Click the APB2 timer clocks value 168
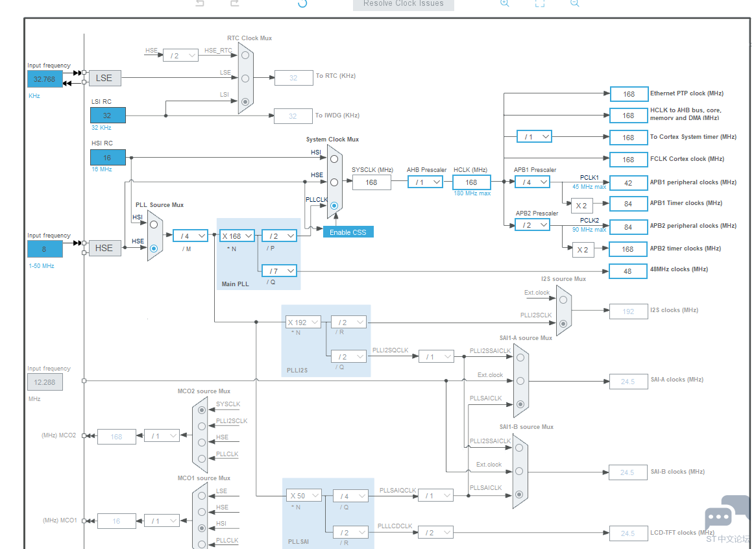Image resolution: width=756 pixels, height=549 pixels. coord(628,249)
